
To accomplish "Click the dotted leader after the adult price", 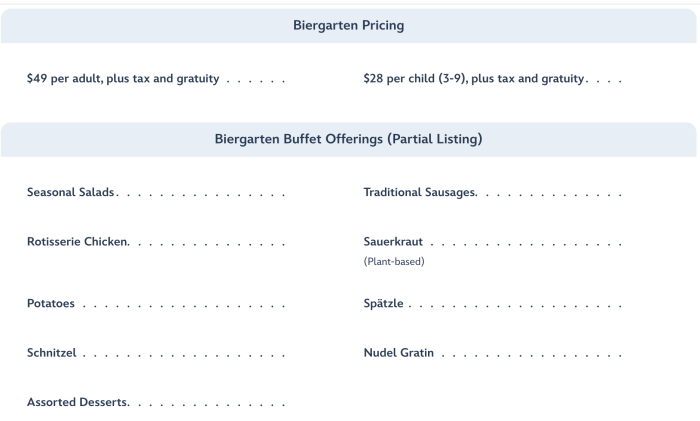I will pyautogui.click(x=256, y=80).
